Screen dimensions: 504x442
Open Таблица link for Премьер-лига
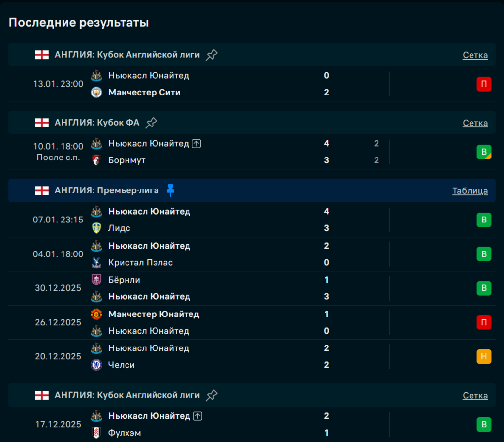pyautogui.click(x=470, y=190)
